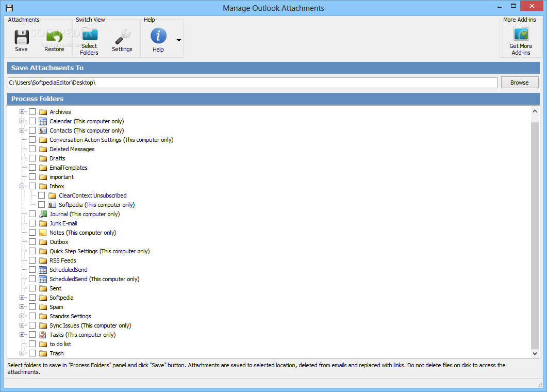Click the Restore attachments icon
The image size is (547, 392).
(54, 37)
